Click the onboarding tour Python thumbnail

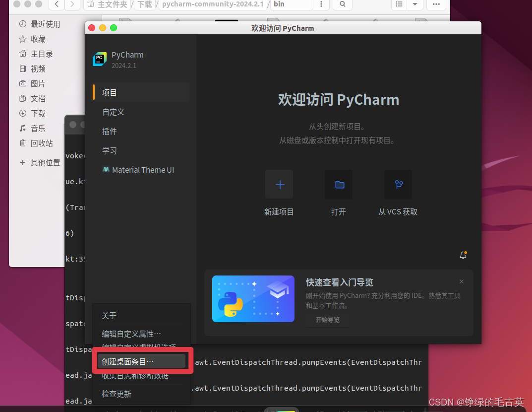point(253,299)
